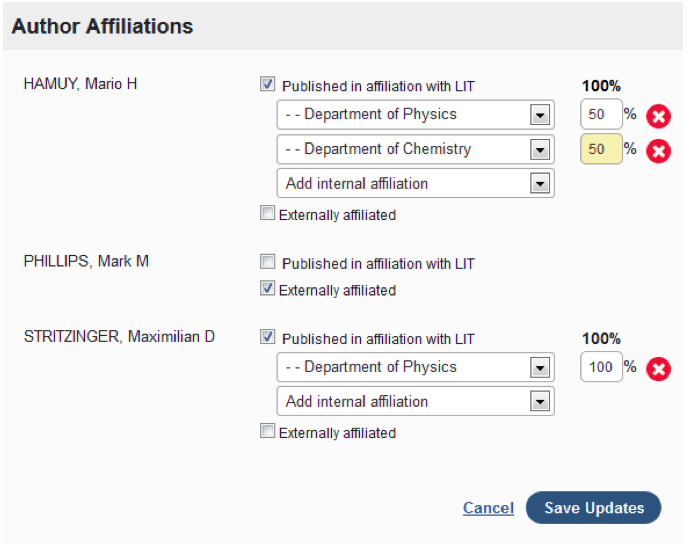The image size is (688, 549).
Task: Click Hamuy's Physics percentage field
Action: coord(600,115)
